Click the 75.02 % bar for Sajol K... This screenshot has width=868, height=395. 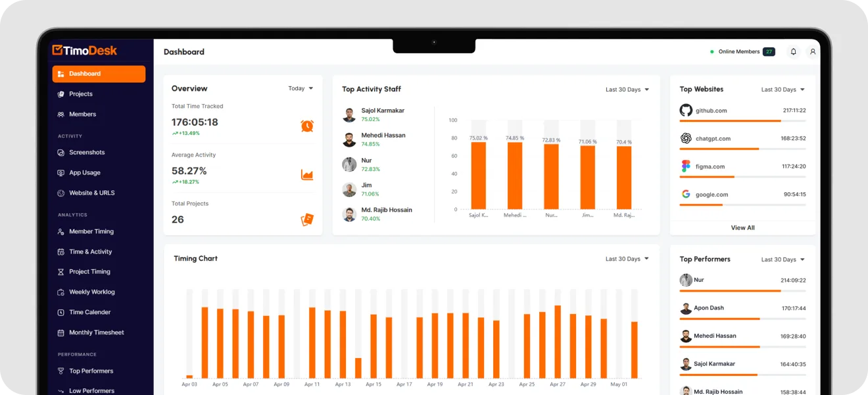pos(479,176)
